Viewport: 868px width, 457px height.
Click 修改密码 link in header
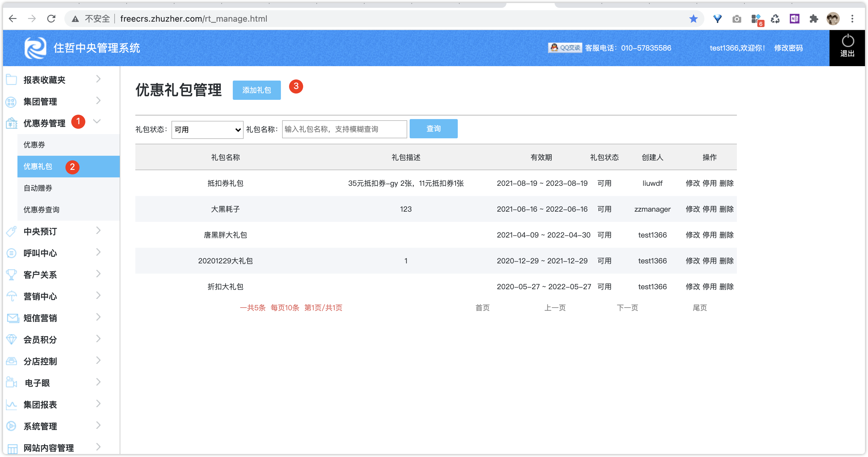click(x=788, y=48)
